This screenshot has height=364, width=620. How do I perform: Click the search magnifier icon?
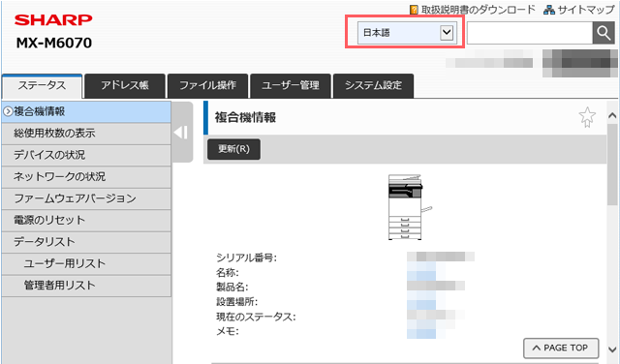click(604, 33)
